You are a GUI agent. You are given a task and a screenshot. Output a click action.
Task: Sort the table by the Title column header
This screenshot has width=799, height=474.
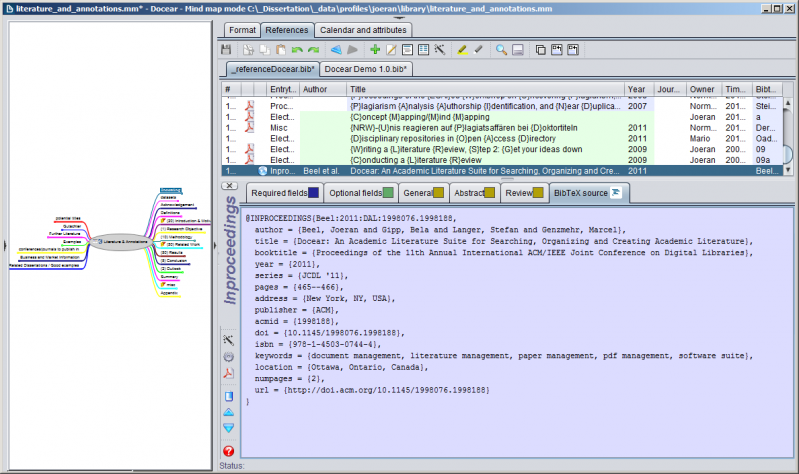click(x=486, y=89)
